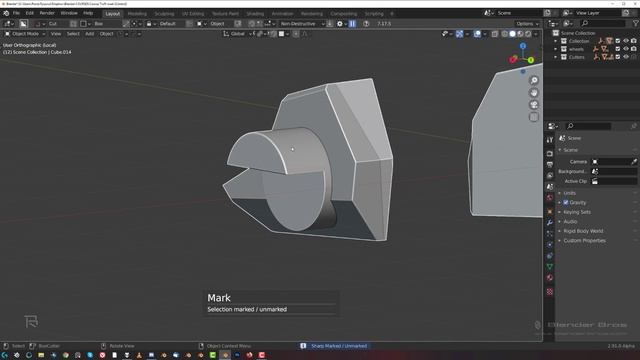Expand the Units panel
This screenshot has height=360, width=640.
coord(569,193)
